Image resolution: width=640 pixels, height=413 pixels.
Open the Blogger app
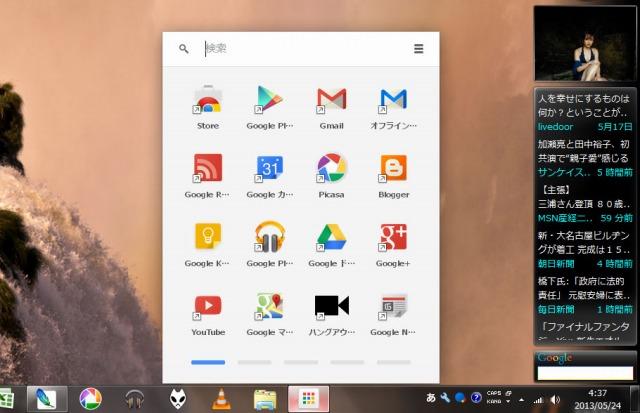[393, 168]
